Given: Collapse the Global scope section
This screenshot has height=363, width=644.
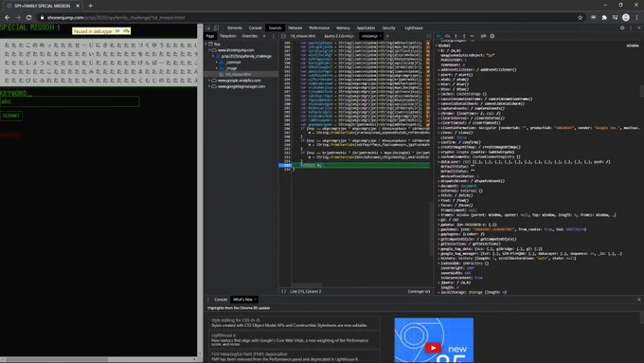Looking at the screenshot, I should tap(437, 45).
